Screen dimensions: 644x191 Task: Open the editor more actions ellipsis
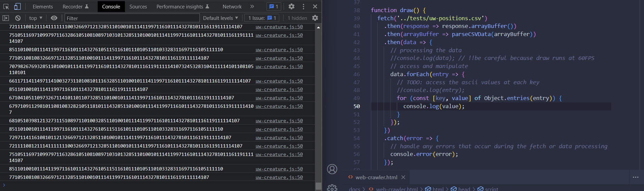point(636,177)
